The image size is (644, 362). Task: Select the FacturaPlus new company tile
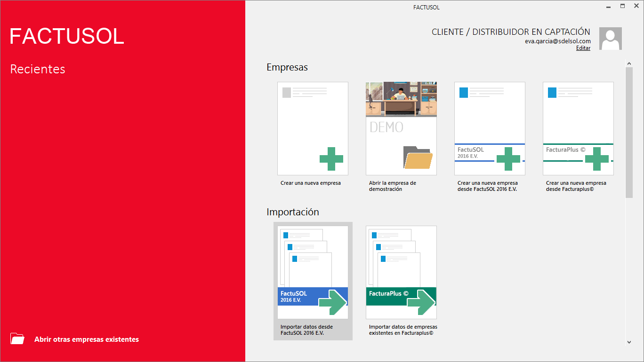point(578,128)
